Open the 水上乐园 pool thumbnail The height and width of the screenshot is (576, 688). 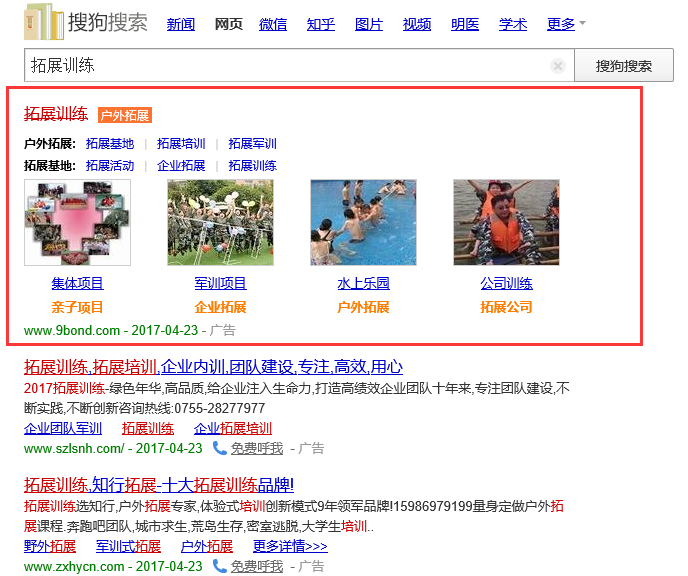click(363, 222)
